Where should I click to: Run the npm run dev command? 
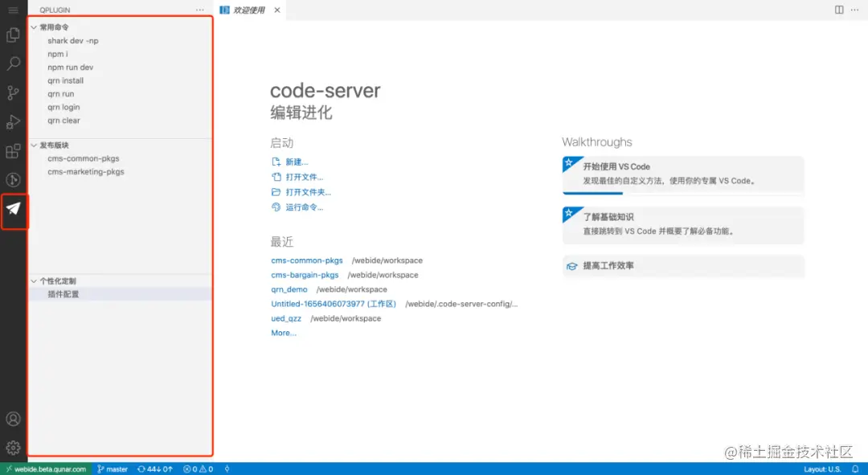[x=70, y=67]
